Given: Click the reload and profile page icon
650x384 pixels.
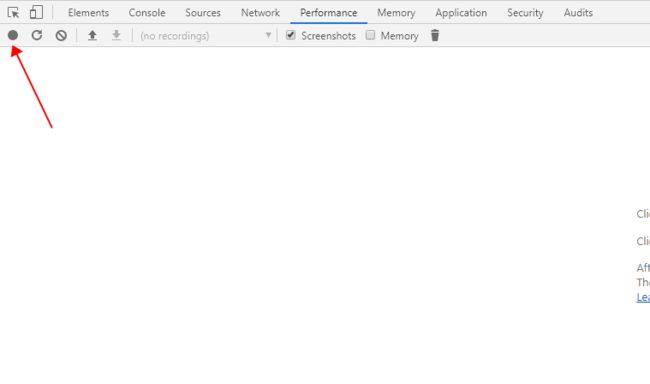Looking at the screenshot, I should coord(37,35).
